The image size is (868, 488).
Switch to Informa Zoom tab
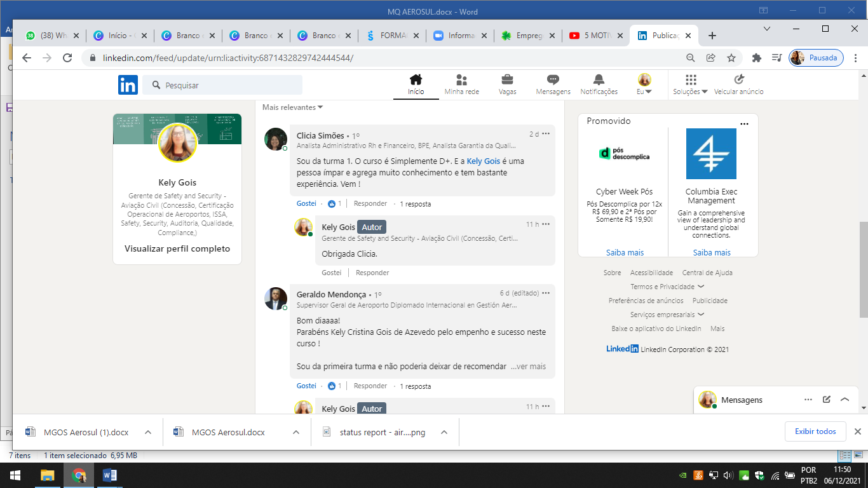click(460, 36)
